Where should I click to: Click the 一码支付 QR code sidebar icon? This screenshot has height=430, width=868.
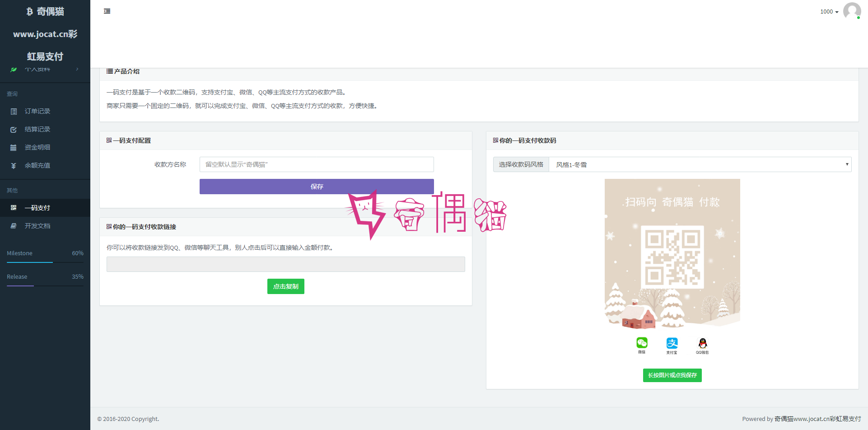point(14,208)
